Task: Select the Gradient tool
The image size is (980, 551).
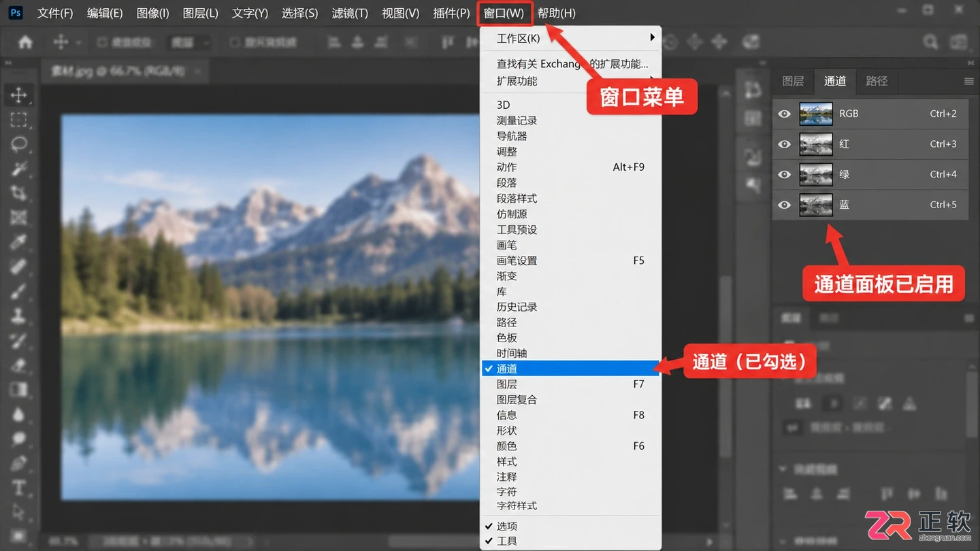Action: click(18, 389)
